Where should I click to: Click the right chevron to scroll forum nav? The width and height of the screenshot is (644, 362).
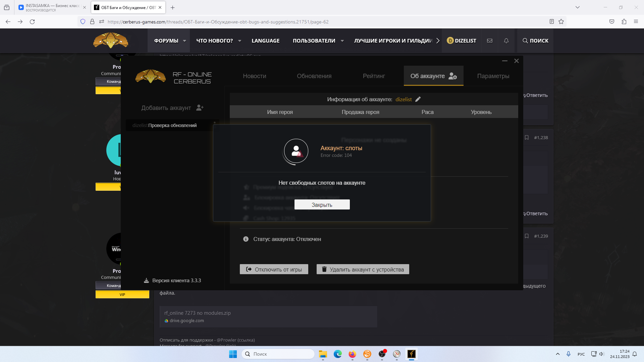(x=438, y=41)
